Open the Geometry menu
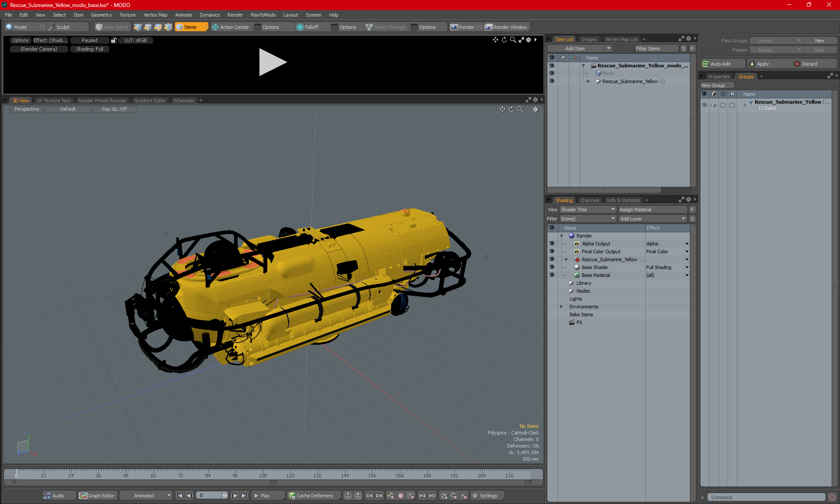The image size is (840, 504). click(x=101, y=15)
